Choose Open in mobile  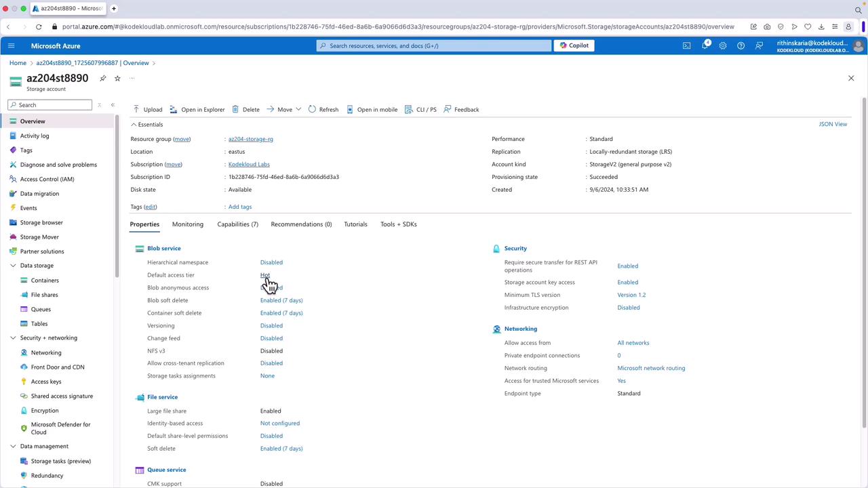click(372, 109)
